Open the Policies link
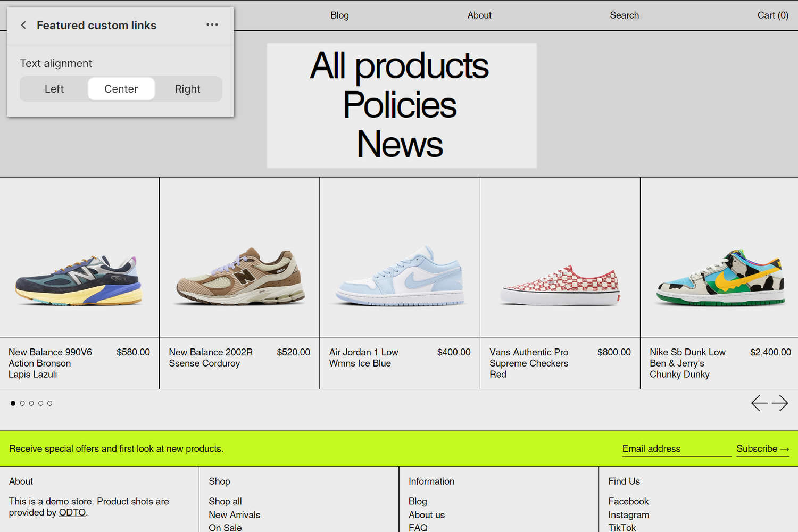 [x=400, y=105]
